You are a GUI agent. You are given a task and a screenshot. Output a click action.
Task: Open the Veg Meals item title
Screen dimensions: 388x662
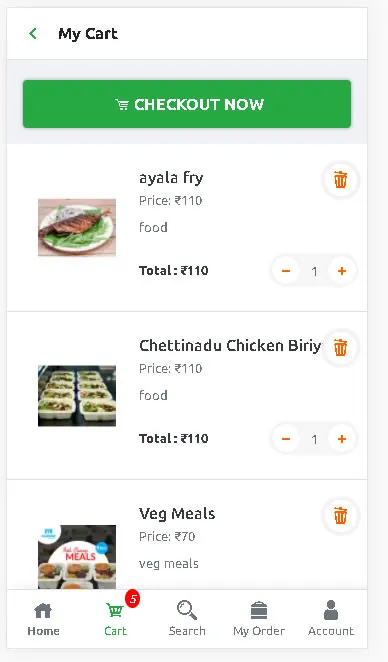[177, 514]
